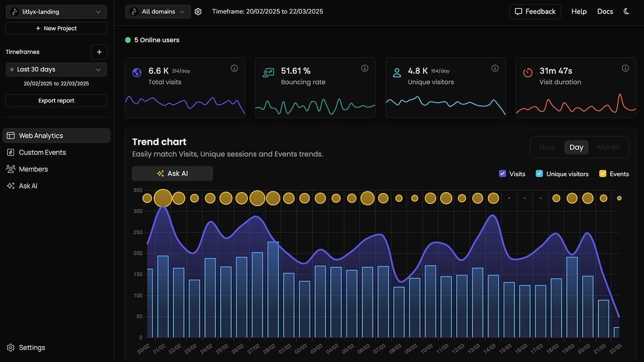Expand the All domains dropdown
The image size is (644, 362).
[158, 12]
